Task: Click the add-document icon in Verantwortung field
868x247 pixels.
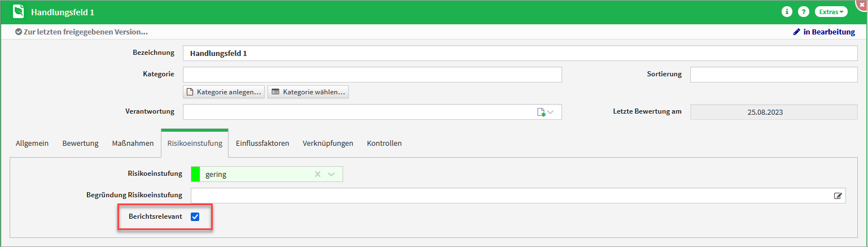Action: click(x=541, y=112)
